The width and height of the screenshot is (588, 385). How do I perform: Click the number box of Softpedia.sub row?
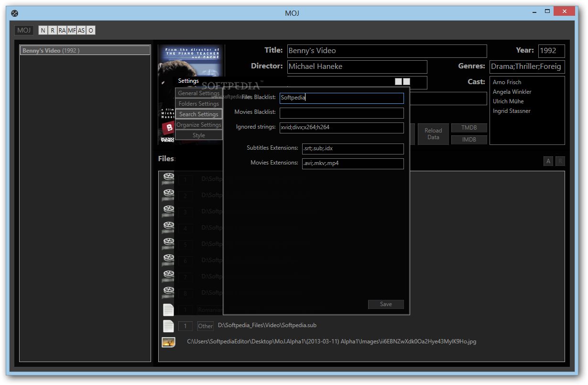185,326
